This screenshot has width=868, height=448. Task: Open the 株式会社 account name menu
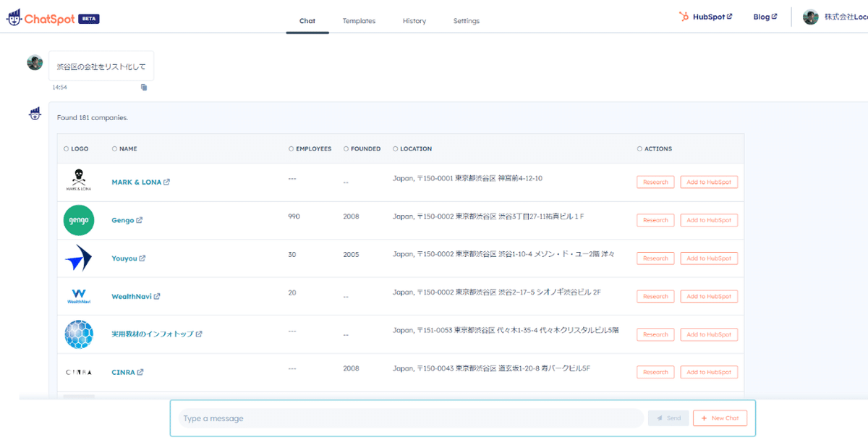coord(846,17)
